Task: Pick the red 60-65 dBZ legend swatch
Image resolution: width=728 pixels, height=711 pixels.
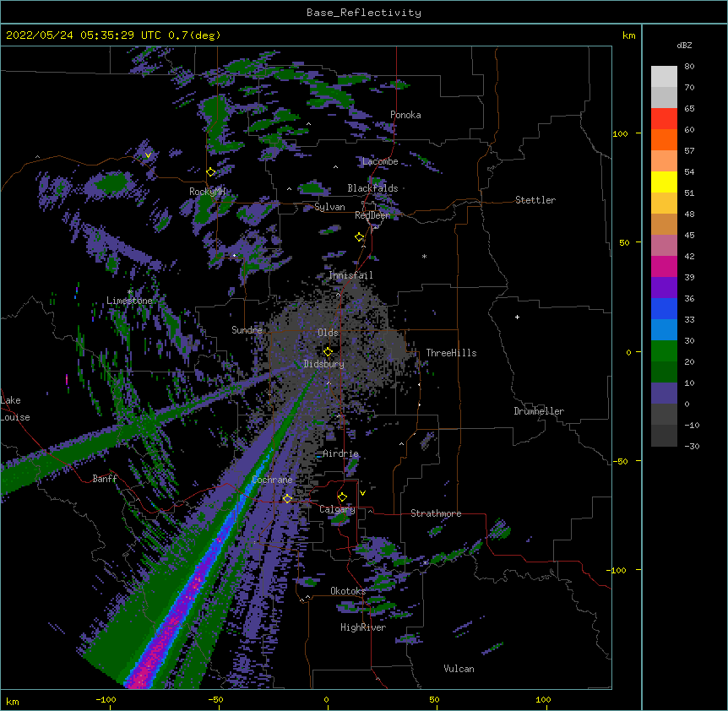Action: pyautogui.click(x=664, y=118)
